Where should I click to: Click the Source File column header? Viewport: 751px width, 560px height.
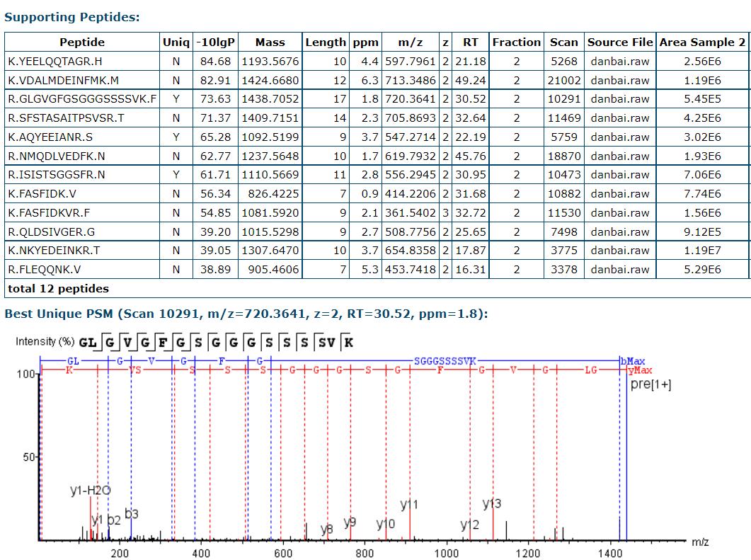[x=620, y=42]
